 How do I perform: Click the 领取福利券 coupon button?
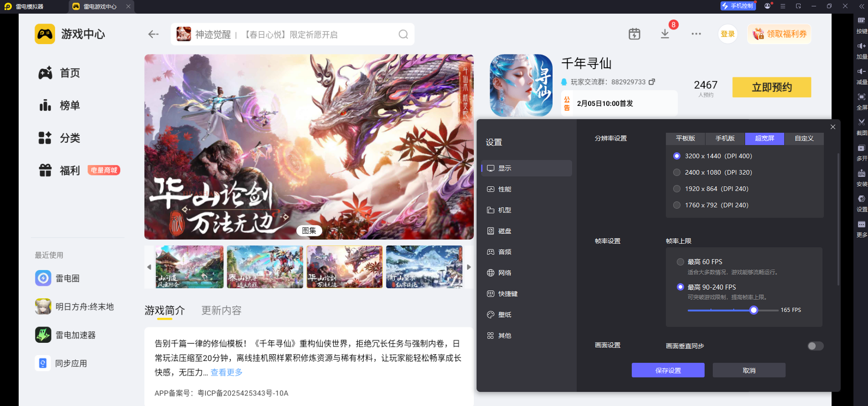tap(779, 34)
